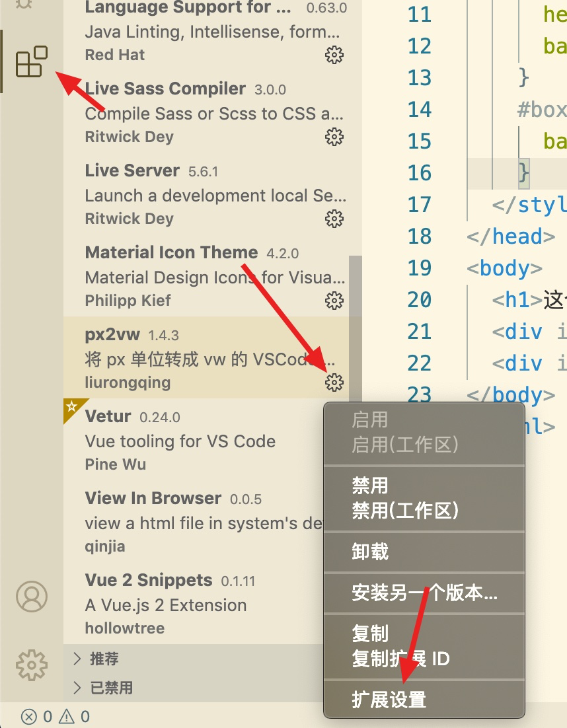Click line number 21 in editor gutter
The image size is (567, 728).
coord(420,332)
